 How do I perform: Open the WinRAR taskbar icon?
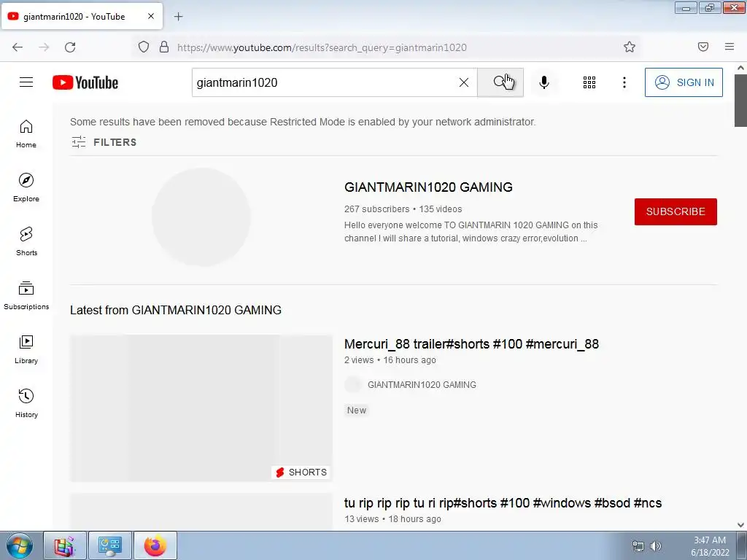click(x=65, y=545)
